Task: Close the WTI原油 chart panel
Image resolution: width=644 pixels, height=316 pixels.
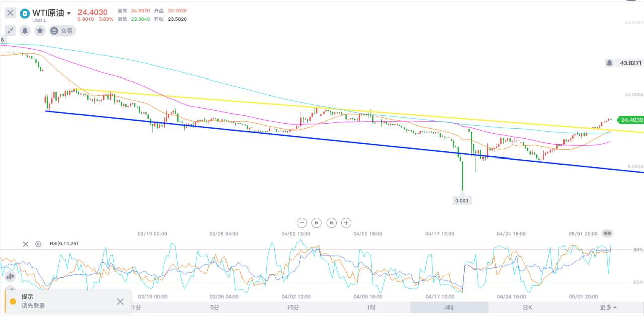Action: pos(10,13)
